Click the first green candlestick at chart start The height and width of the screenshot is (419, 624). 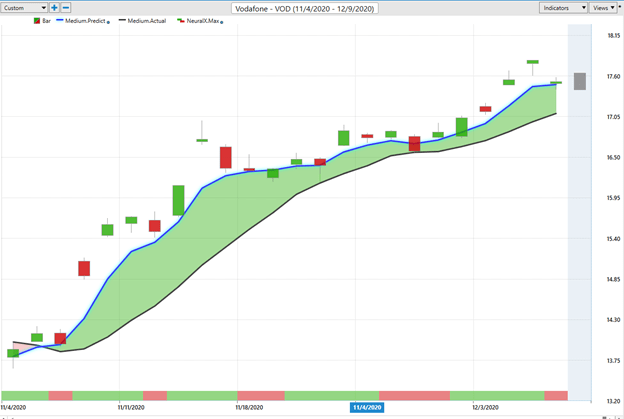13,353
